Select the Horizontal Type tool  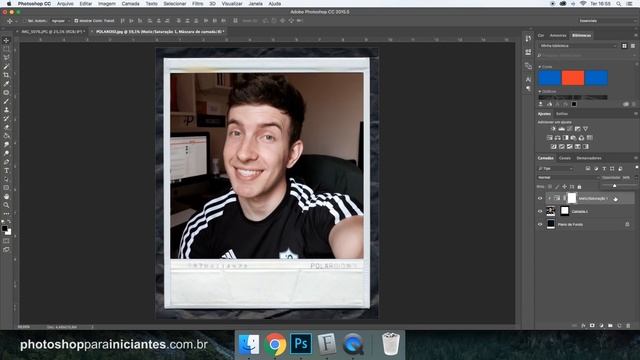[6, 171]
